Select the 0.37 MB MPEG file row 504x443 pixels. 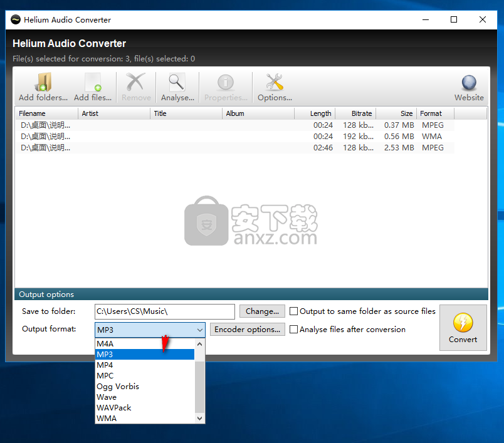tap(235, 125)
